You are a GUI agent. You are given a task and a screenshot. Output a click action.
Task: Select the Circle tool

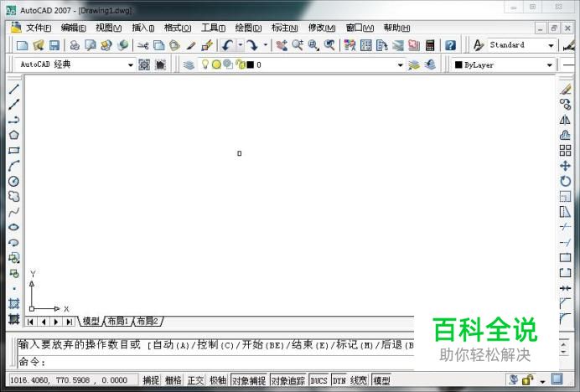tap(13, 181)
